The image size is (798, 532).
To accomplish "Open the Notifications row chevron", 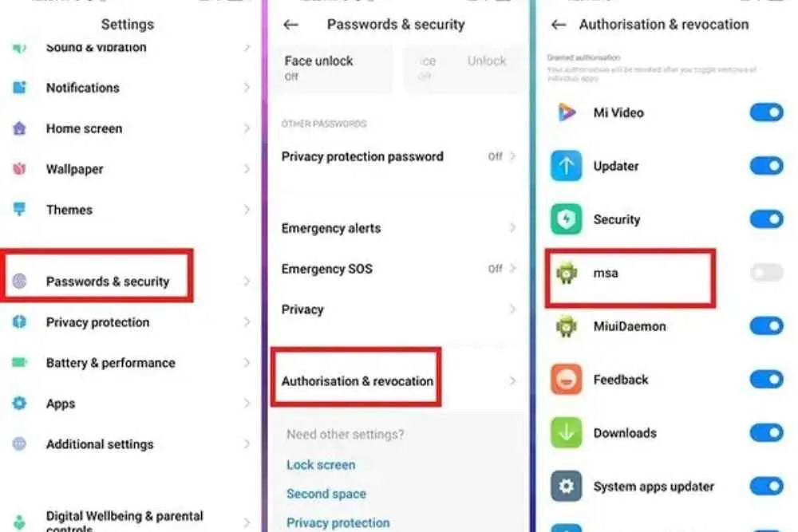I will coord(247,88).
